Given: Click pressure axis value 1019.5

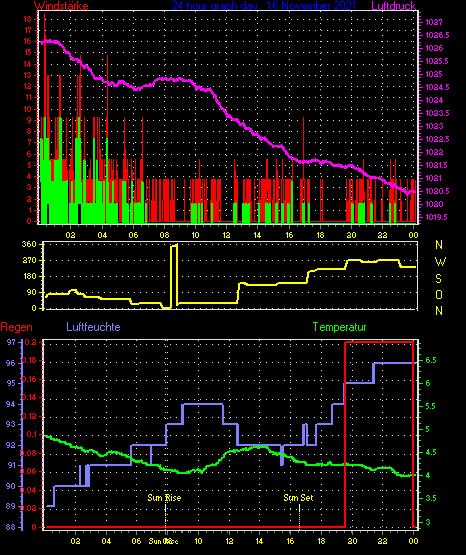Looking at the screenshot, I should (437, 217).
